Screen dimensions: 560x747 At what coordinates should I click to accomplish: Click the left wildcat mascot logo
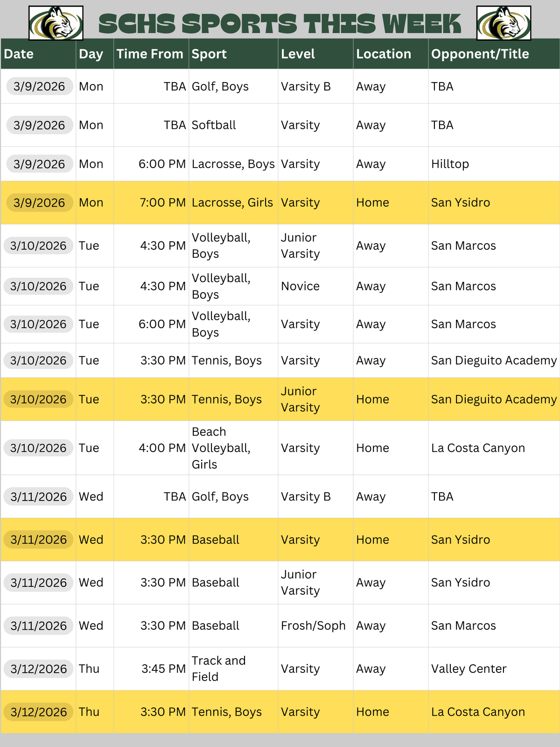(56, 23)
